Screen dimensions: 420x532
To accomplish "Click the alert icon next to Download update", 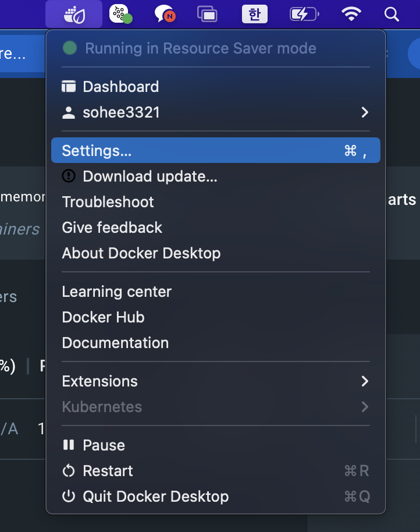I will (x=69, y=176).
